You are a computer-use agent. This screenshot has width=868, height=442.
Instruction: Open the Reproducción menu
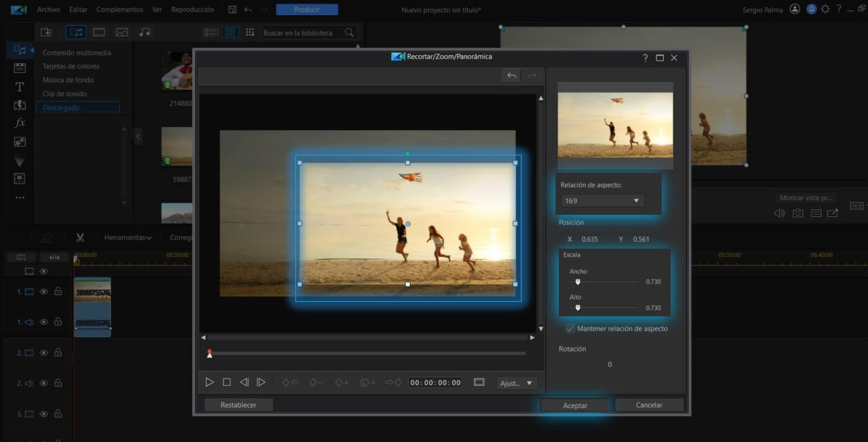point(193,10)
